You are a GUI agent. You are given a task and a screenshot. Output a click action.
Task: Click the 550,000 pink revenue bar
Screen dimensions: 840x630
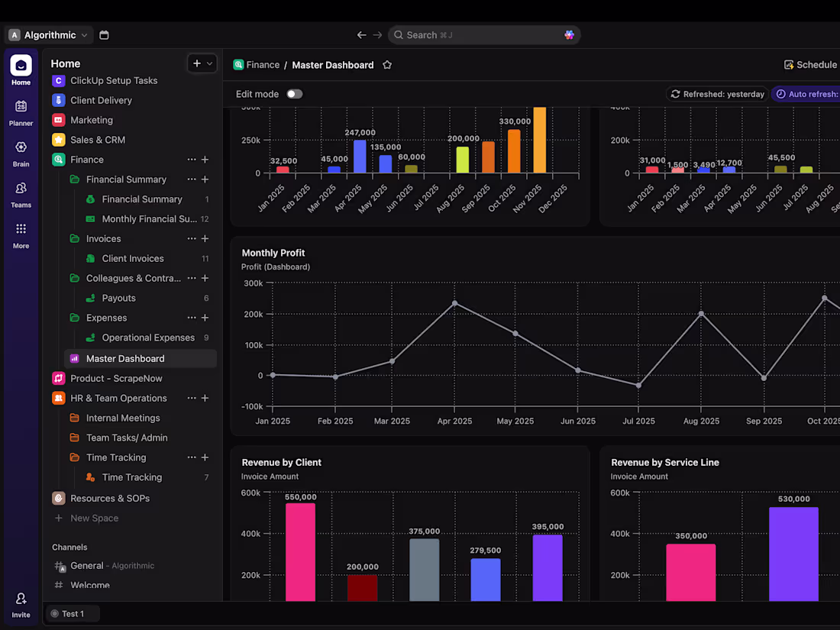click(x=301, y=552)
